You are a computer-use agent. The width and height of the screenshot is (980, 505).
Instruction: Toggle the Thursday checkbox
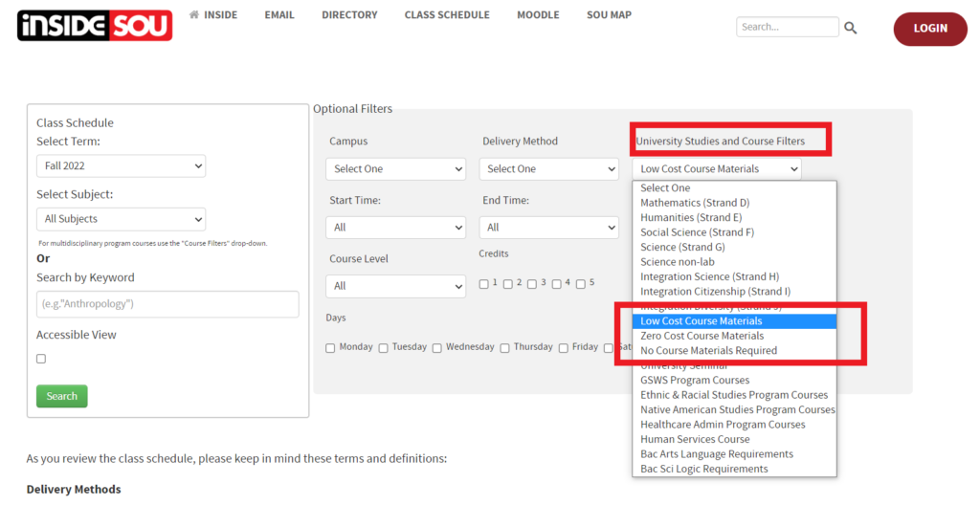[x=504, y=348]
